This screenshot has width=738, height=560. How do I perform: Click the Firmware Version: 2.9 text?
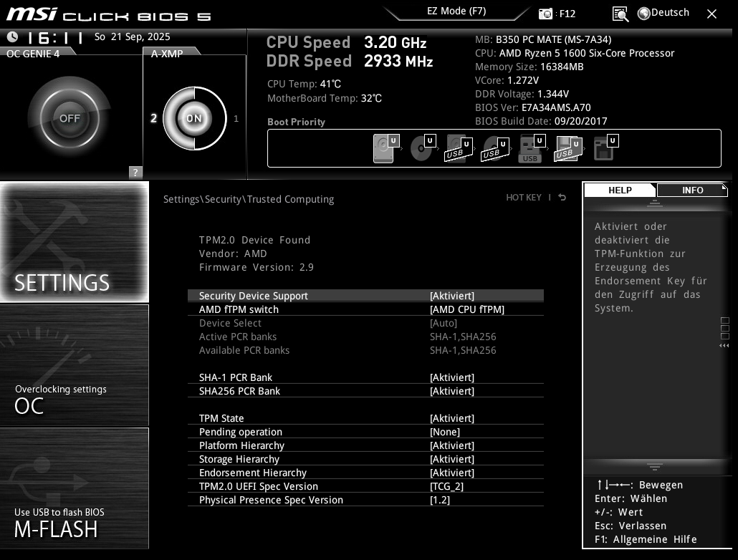[256, 267]
